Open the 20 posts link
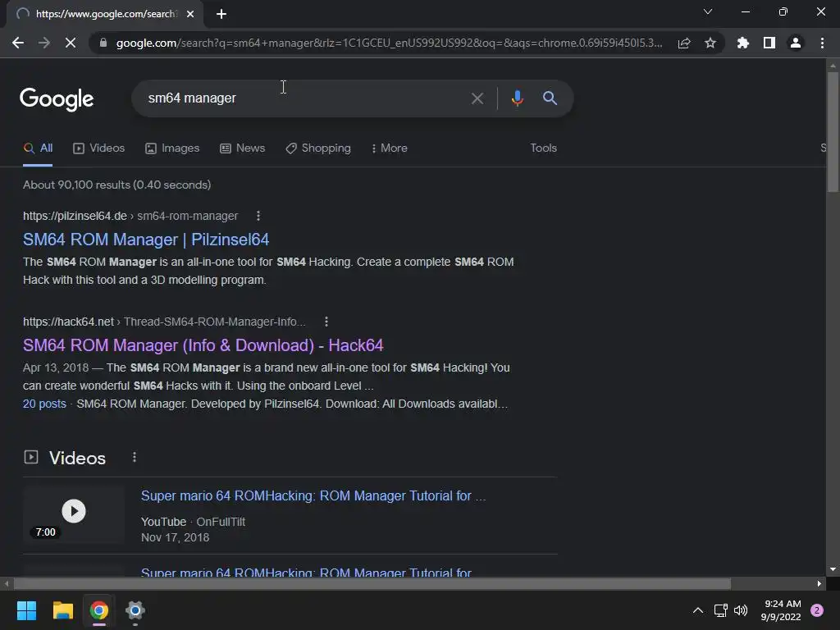Screen dimensions: 840x630 coord(44,404)
